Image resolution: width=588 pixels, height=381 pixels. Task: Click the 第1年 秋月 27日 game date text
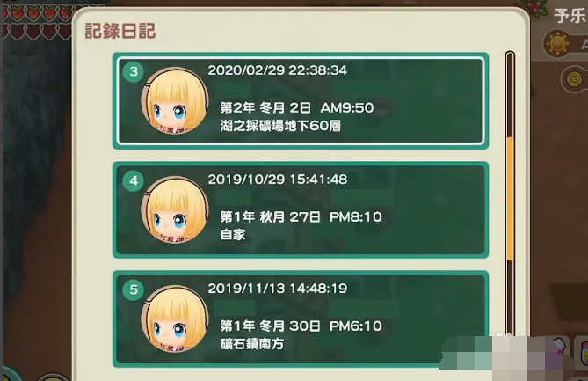(x=270, y=217)
